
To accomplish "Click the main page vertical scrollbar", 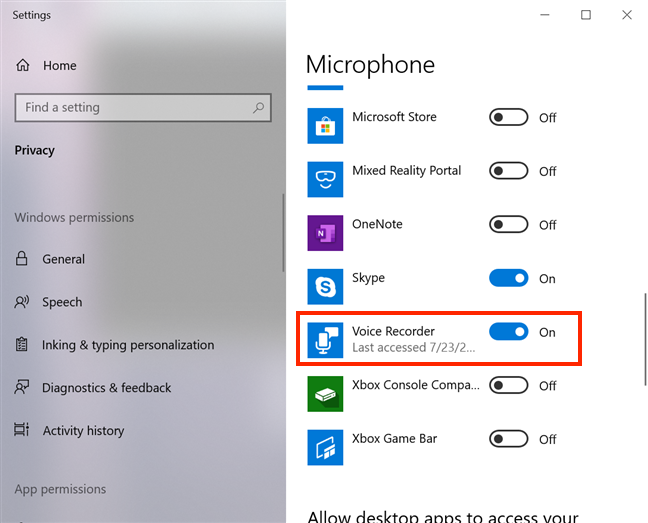I will (x=645, y=340).
